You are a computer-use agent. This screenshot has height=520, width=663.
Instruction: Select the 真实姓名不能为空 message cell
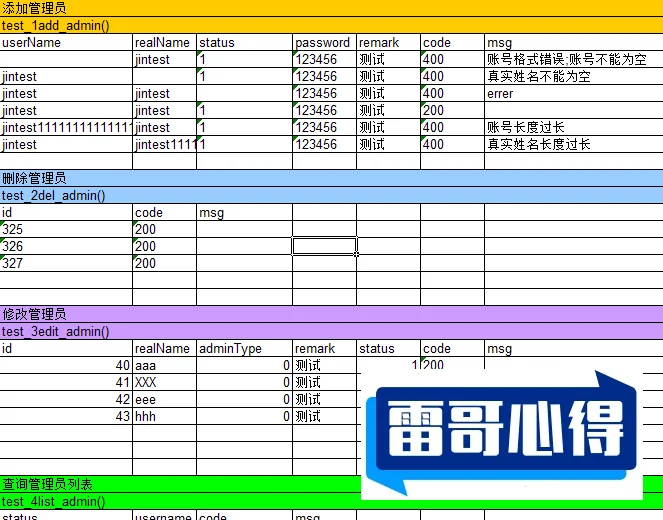pos(574,76)
